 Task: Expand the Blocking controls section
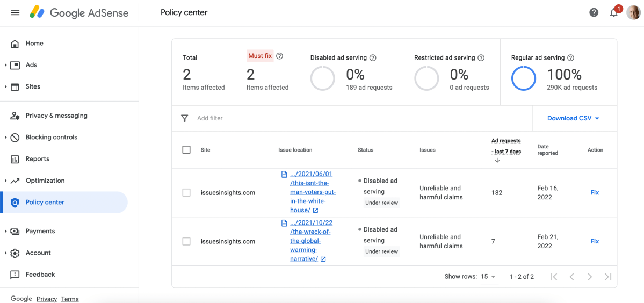pos(6,138)
